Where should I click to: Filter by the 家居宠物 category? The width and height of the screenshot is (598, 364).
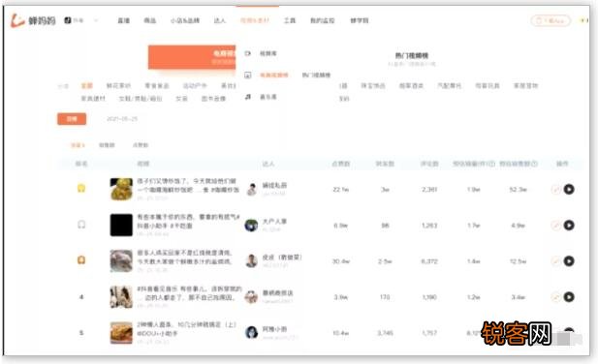(525, 85)
